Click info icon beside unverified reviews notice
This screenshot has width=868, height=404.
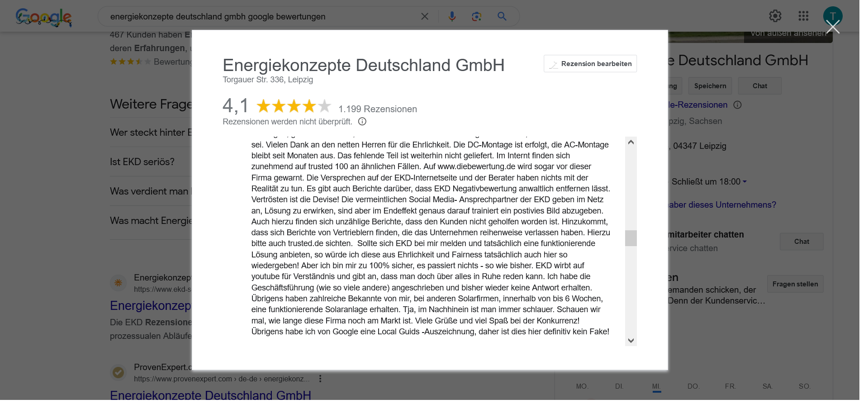click(362, 121)
